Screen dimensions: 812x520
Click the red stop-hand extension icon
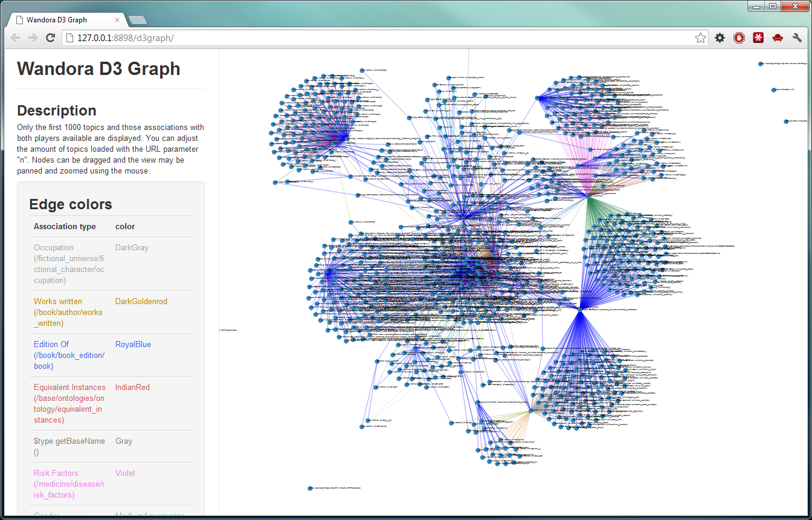739,38
